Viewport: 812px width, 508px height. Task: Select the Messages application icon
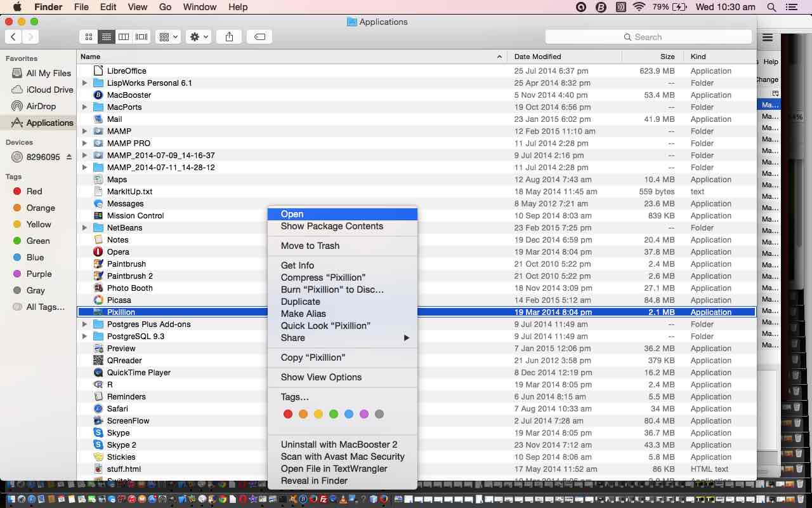pos(98,203)
